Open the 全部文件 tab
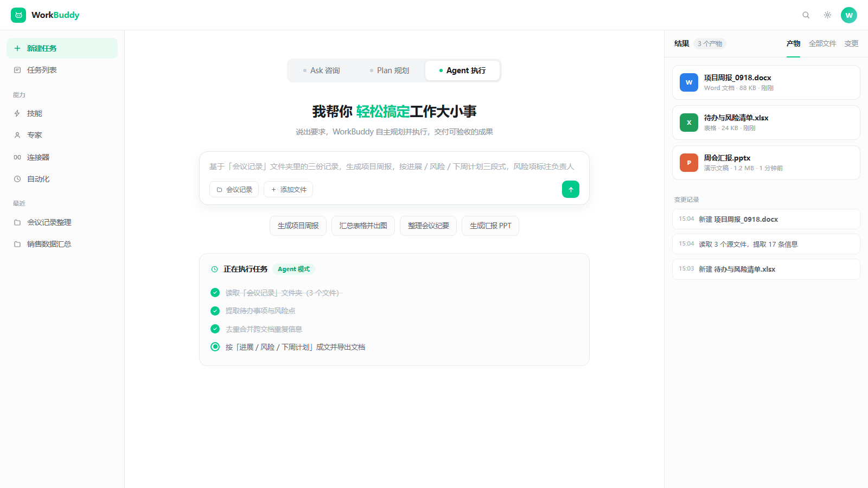This screenshot has height=488, width=868. [x=822, y=43]
